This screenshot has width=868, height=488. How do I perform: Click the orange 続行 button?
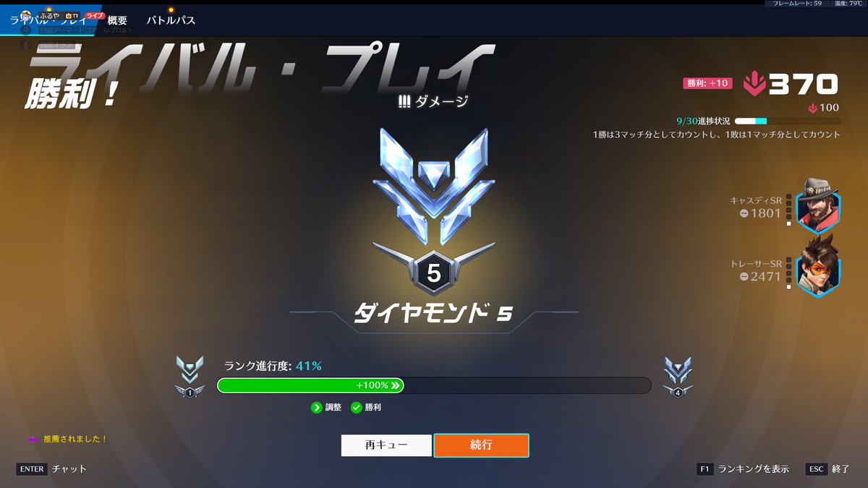481,445
